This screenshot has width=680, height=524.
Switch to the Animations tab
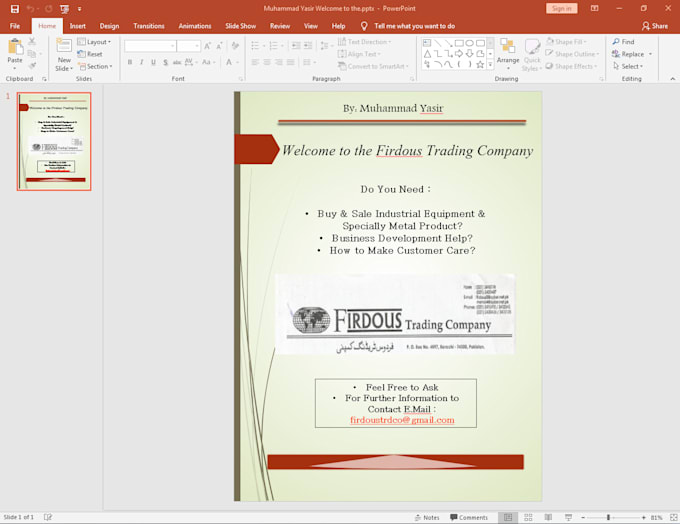click(x=195, y=26)
